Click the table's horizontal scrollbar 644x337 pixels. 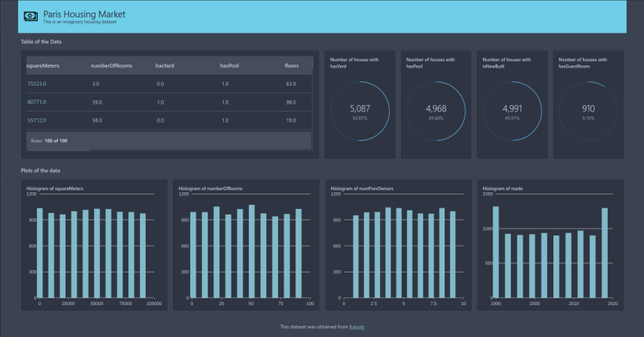[x=59, y=150]
